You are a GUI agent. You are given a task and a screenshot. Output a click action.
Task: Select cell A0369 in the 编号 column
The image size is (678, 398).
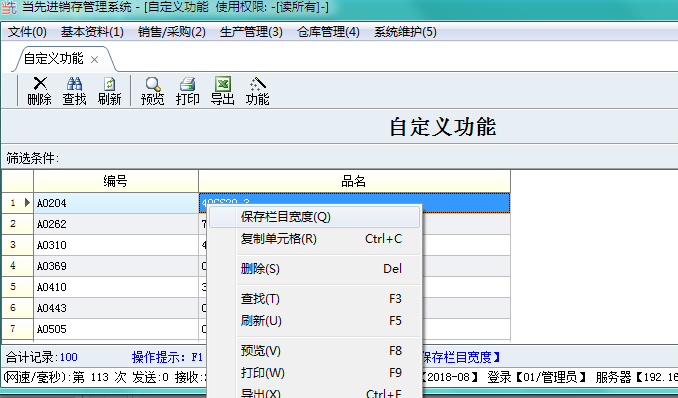tap(116, 266)
